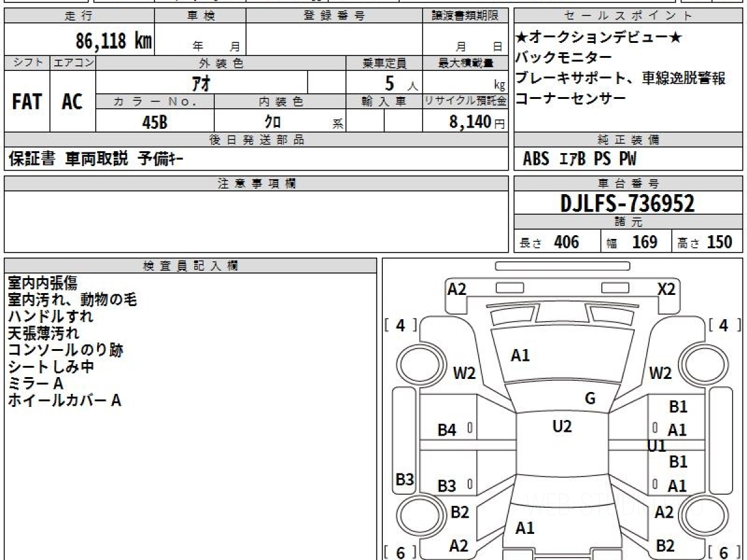Select the FAT shift type cell

[x=27, y=101]
